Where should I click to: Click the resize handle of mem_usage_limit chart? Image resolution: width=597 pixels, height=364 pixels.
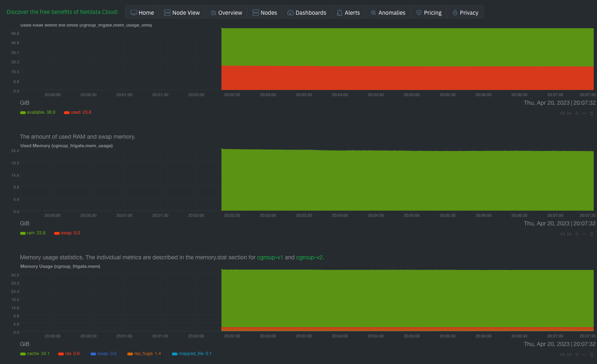[592, 113]
